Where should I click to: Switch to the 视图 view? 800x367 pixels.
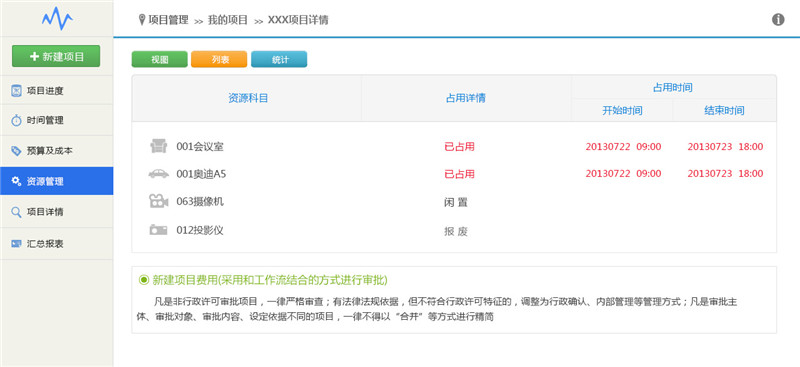pyautogui.click(x=160, y=59)
